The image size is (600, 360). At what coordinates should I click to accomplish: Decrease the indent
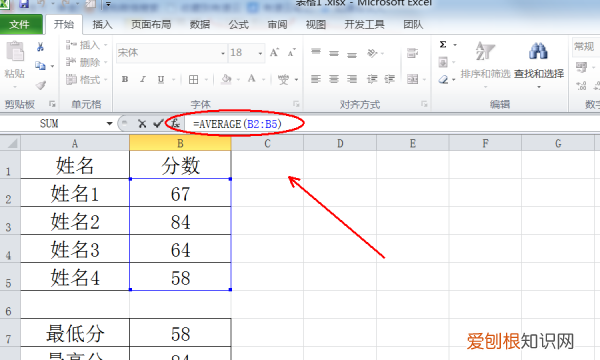[372, 79]
